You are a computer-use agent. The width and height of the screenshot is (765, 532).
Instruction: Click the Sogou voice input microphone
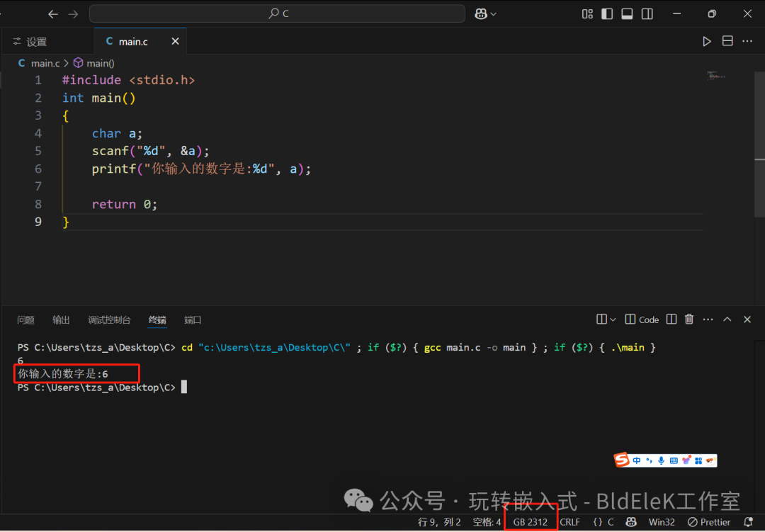coord(661,460)
